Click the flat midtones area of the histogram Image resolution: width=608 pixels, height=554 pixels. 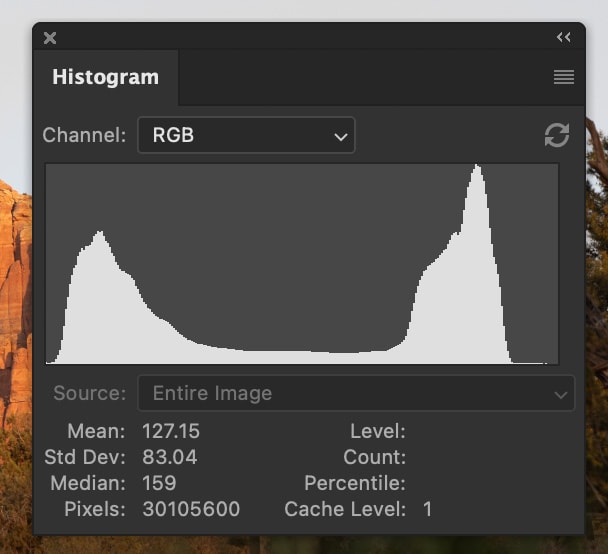click(290, 357)
